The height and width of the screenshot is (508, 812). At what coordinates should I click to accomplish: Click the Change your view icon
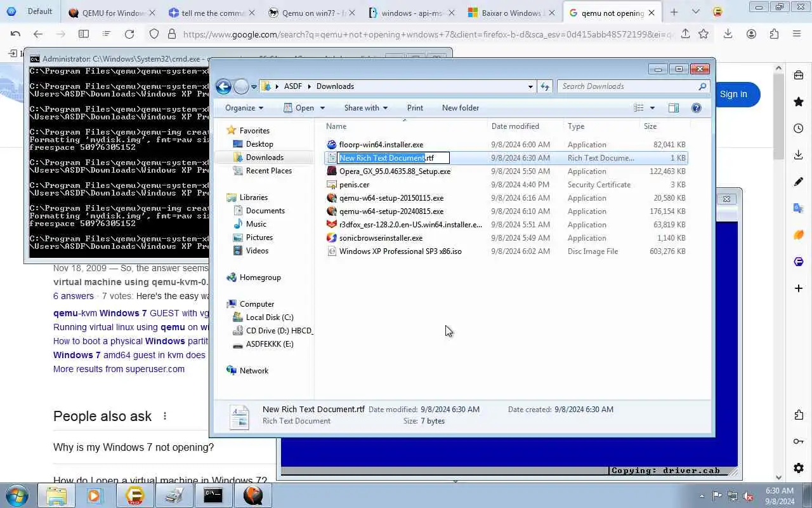tap(639, 108)
